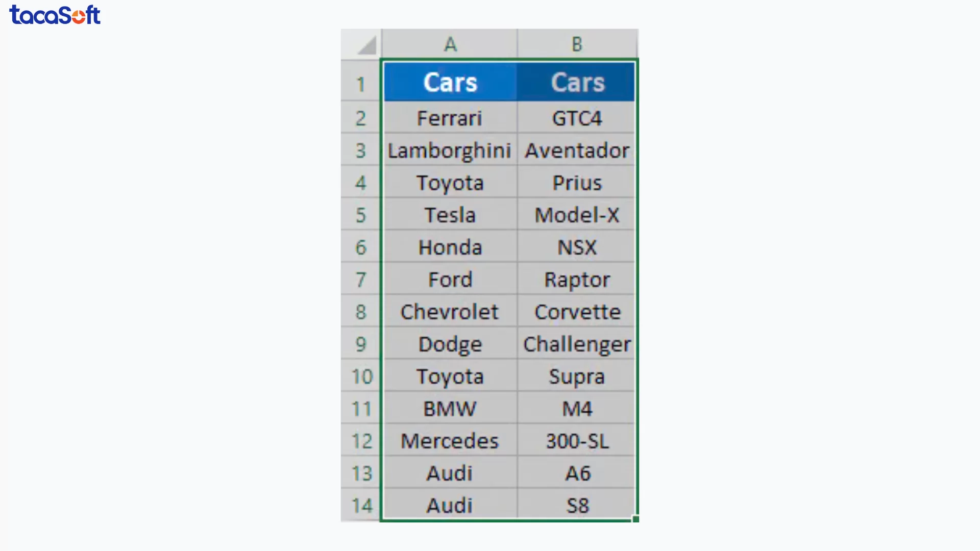Image resolution: width=980 pixels, height=551 pixels.
Task: Select row 13 header
Action: pyautogui.click(x=360, y=472)
